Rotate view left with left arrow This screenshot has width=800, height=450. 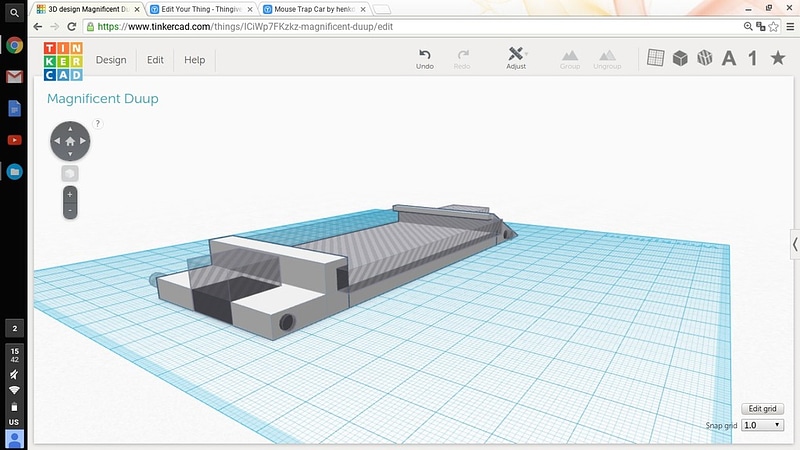(57, 141)
